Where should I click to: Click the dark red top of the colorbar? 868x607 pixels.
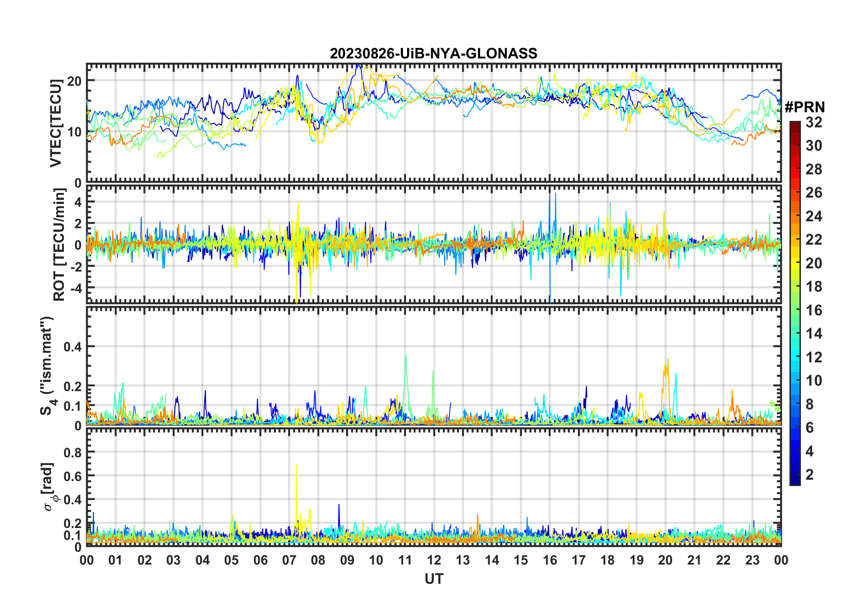(795, 125)
